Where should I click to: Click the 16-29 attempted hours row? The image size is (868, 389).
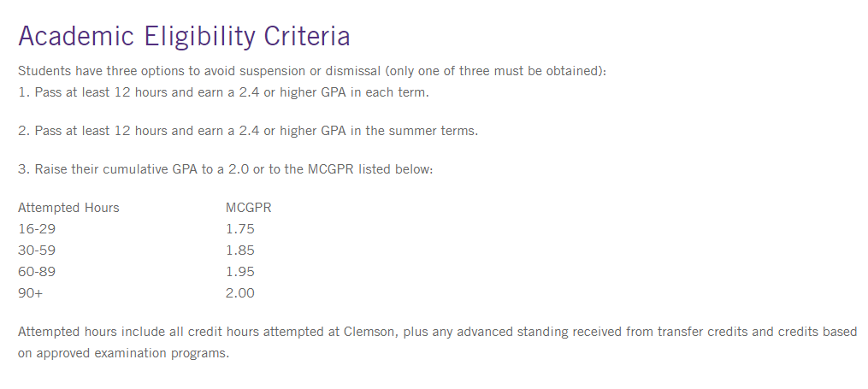[x=37, y=229]
